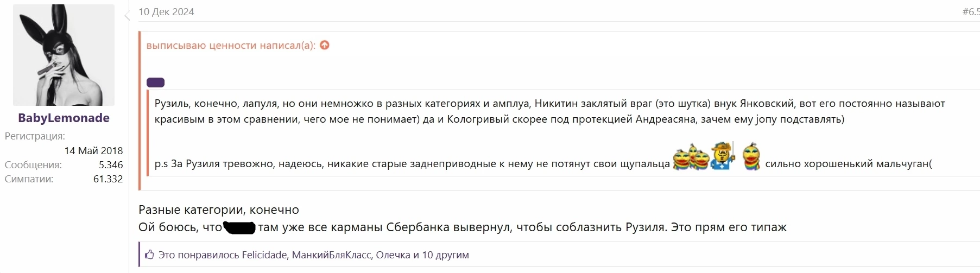The image size is (980, 273).
Task: Open post permalink number #6.5
Action: coord(971,11)
